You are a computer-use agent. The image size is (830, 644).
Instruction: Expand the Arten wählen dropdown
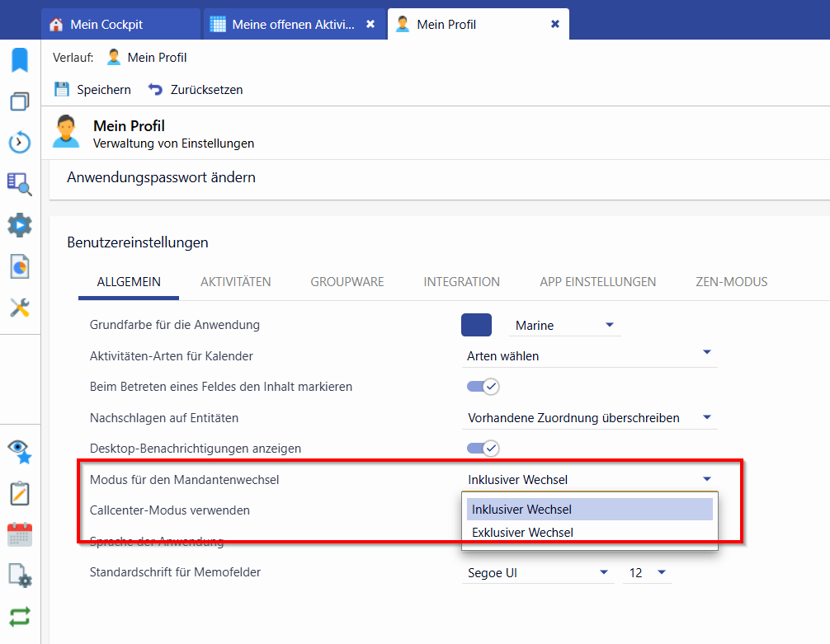pos(589,356)
